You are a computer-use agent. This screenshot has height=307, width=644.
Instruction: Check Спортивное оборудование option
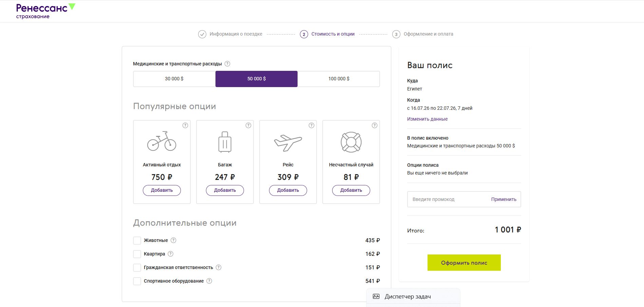pyautogui.click(x=137, y=281)
